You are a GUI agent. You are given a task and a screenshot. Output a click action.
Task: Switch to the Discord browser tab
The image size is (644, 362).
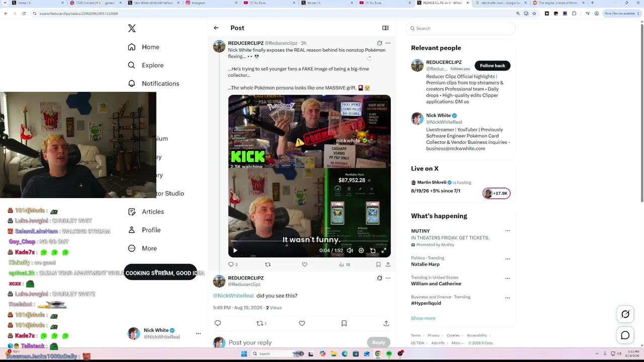[95, 3]
